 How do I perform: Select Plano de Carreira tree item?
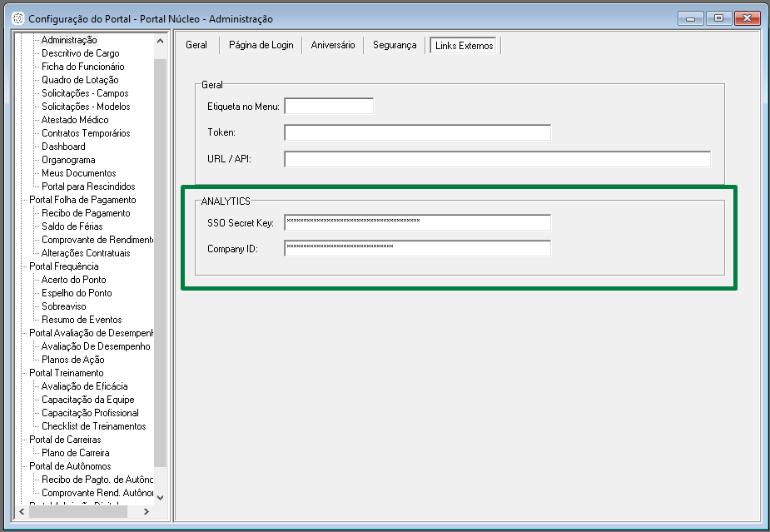click(x=75, y=453)
